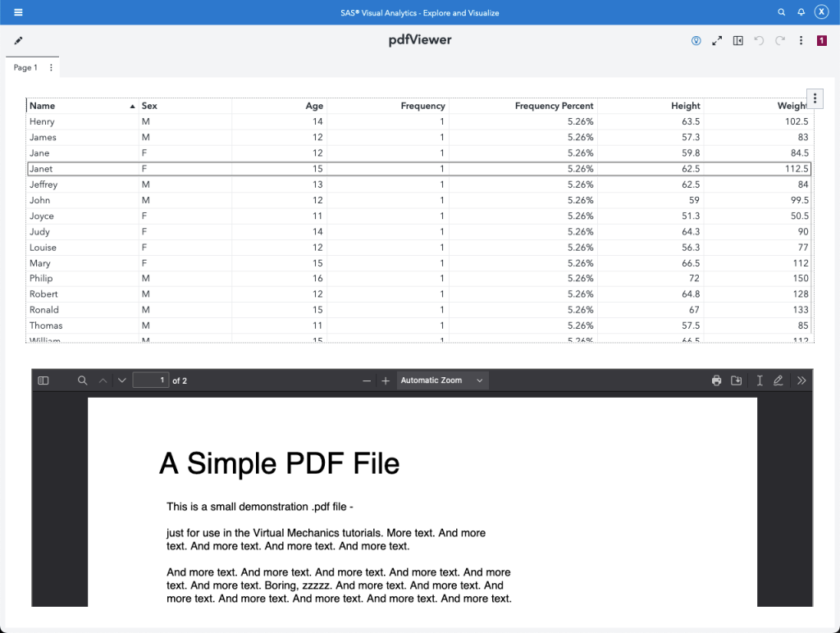Go to the next PDF page with the down chevron
Viewport: 840px width, 633px height.
pos(121,380)
